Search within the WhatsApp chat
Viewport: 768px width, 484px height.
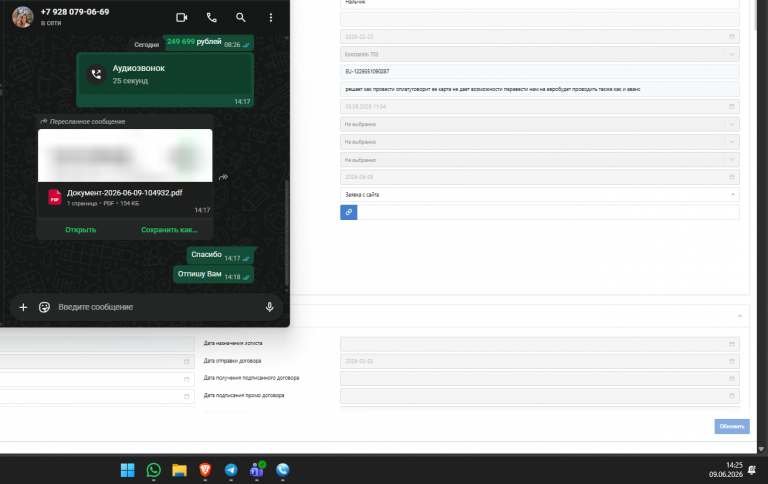click(x=240, y=18)
